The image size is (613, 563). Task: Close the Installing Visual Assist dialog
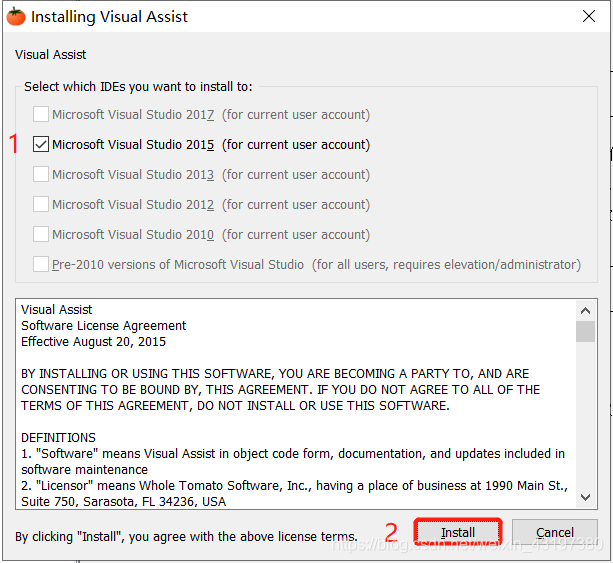(x=589, y=16)
